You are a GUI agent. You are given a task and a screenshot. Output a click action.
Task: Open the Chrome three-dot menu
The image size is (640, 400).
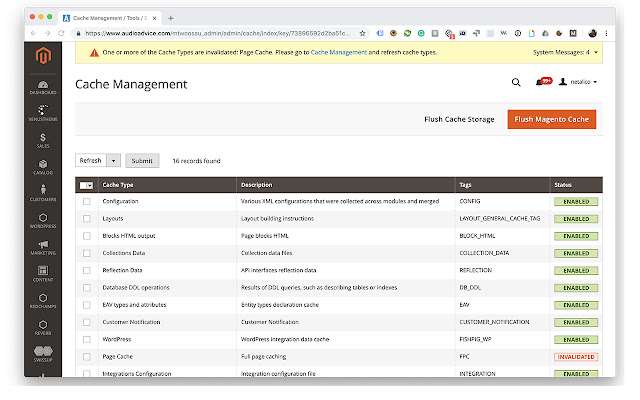pos(607,33)
